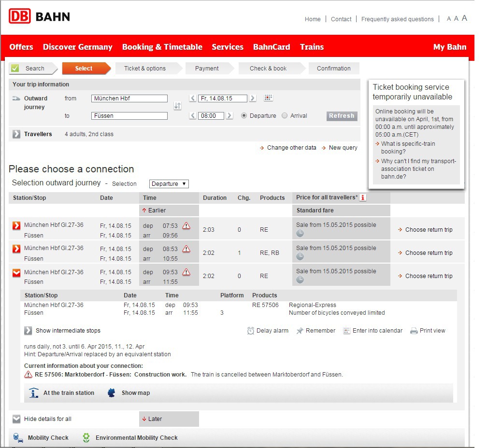Open My Bahn
487x448 pixels.
click(450, 47)
